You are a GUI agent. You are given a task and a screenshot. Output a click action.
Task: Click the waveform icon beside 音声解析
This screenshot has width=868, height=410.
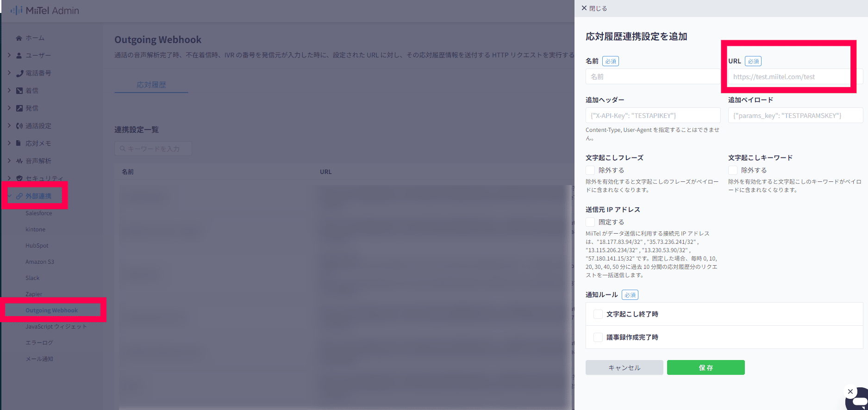[x=19, y=161]
